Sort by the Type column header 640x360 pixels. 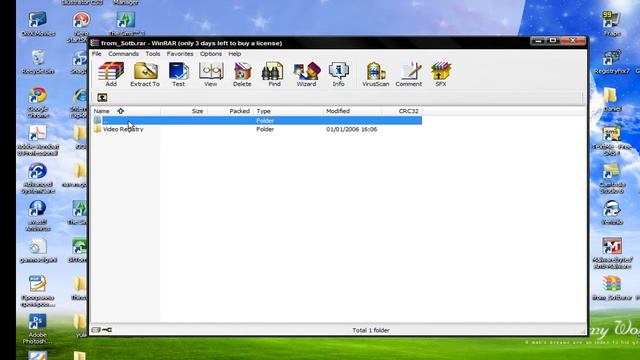pyautogui.click(x=288, y=111)
